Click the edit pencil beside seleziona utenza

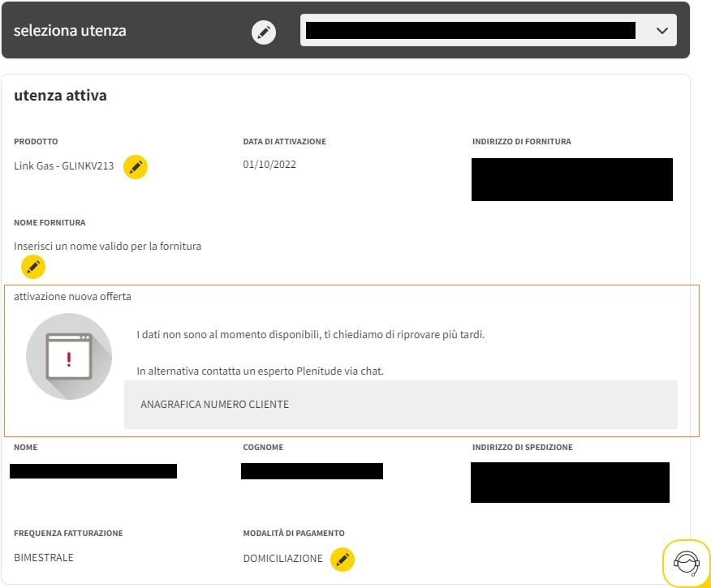(264, 32)
